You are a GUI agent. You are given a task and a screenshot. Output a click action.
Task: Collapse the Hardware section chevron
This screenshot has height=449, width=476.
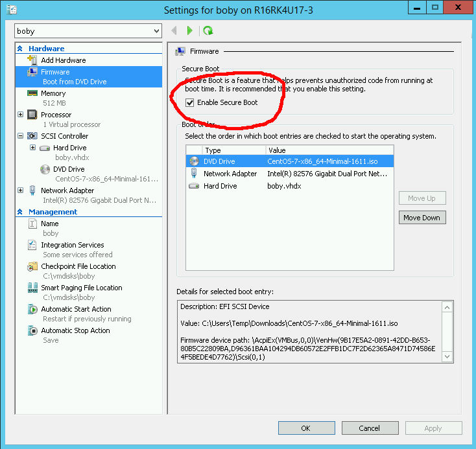click(20, 49)
